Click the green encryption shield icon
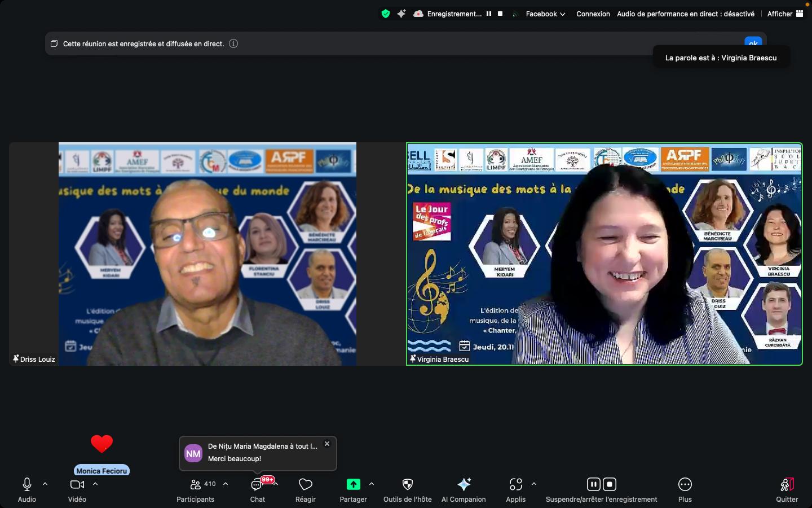Image resolution: width=812 pixels, height=508 pixels. tap(386, 14)
